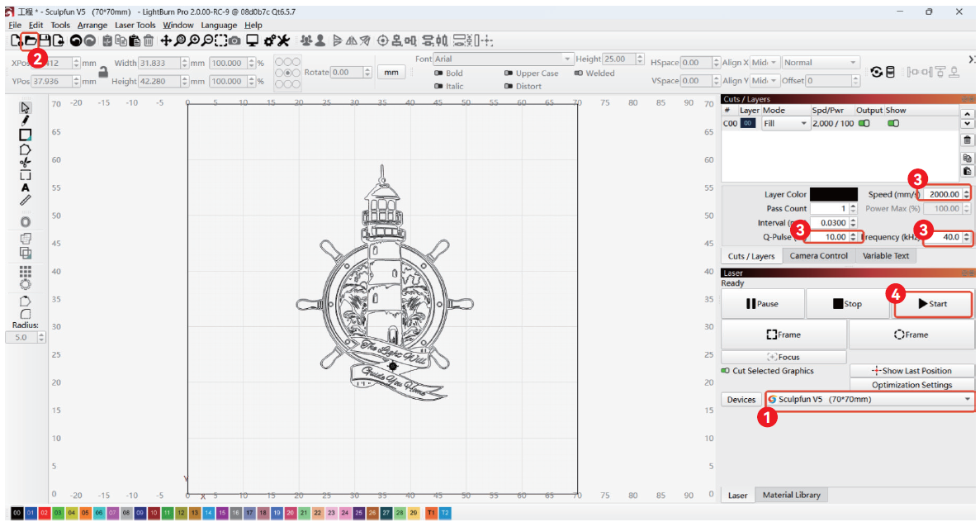Viewport: 980px width, 522px height.
Task: Select the Text tool in left toolbar
Action: tap(26, 187)
